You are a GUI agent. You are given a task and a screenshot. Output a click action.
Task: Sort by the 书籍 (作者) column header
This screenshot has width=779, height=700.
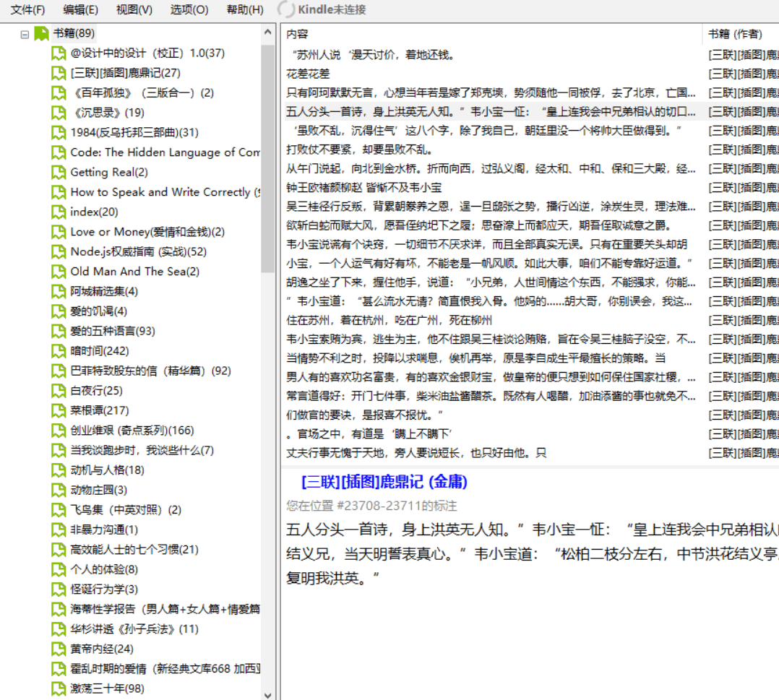click(735, 34)
